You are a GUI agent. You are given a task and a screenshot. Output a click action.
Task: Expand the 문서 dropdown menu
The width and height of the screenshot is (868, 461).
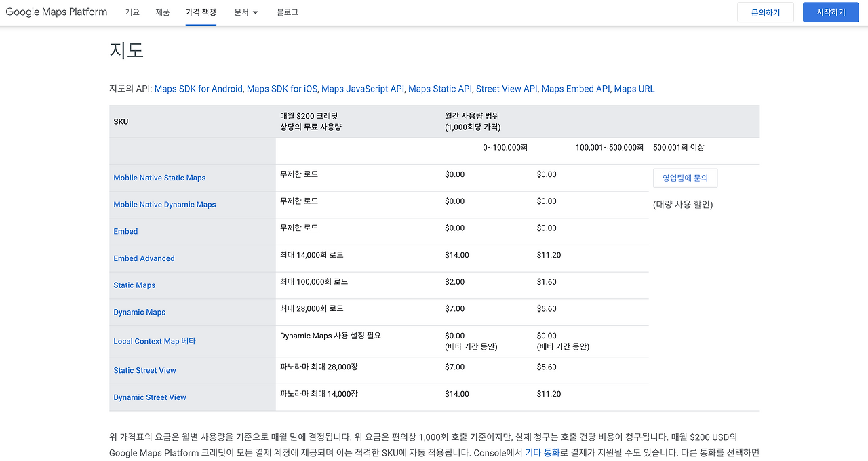click(x=246, y=12)
